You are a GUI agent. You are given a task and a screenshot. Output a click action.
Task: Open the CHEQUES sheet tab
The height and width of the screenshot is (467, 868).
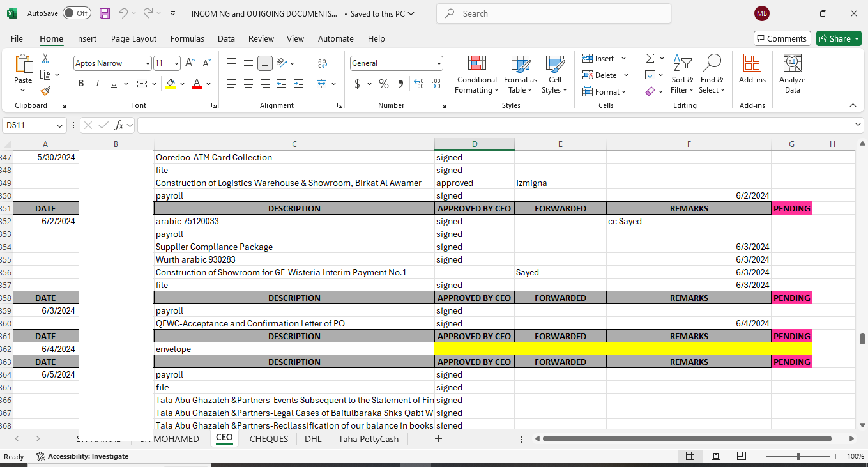(x=269, y=439)
